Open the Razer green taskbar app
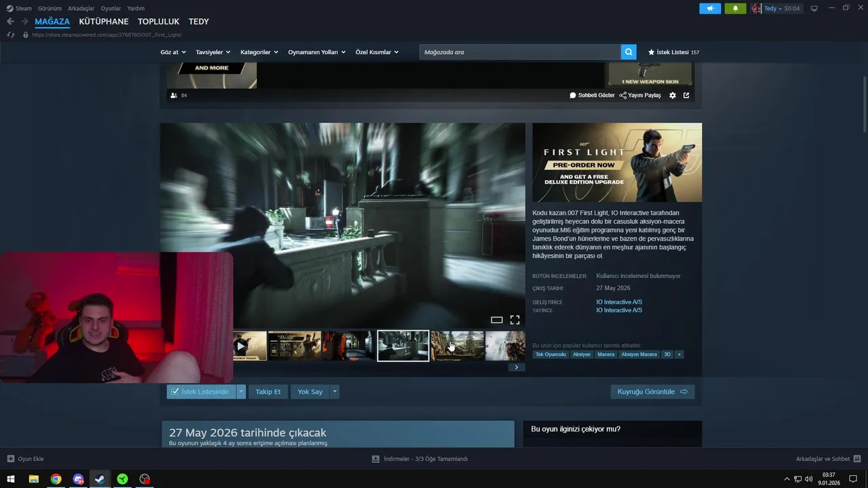Image resolution: width=868 pixels, height=488 pixels. [122, 479]
